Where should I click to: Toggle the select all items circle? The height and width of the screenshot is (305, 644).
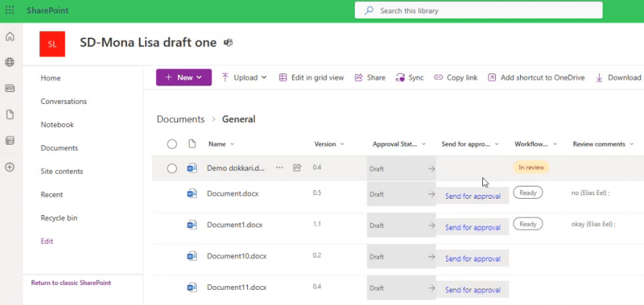pyautogui.click(x=172, y=144)
